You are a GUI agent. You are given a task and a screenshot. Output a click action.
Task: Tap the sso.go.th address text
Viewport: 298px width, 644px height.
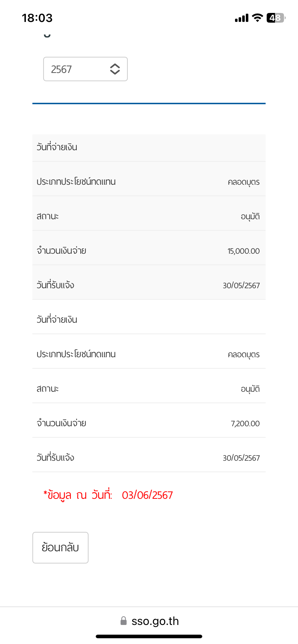(x=155, y=621)
